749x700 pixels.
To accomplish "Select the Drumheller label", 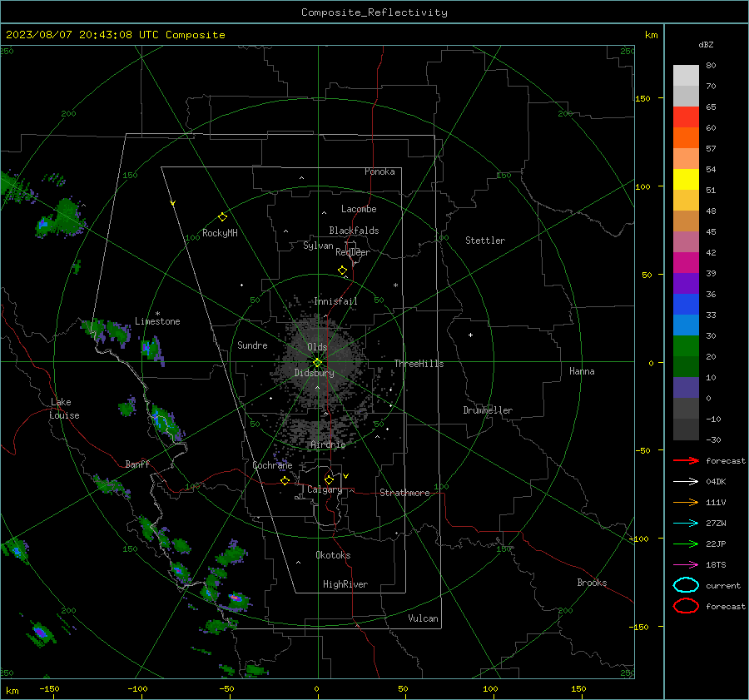I will tap(488, 410).
